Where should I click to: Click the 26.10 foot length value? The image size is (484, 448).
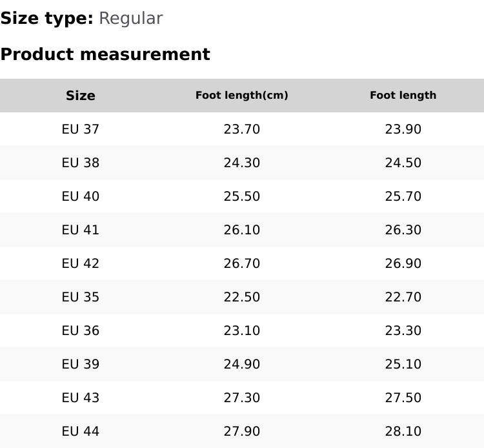coord(242,230)
